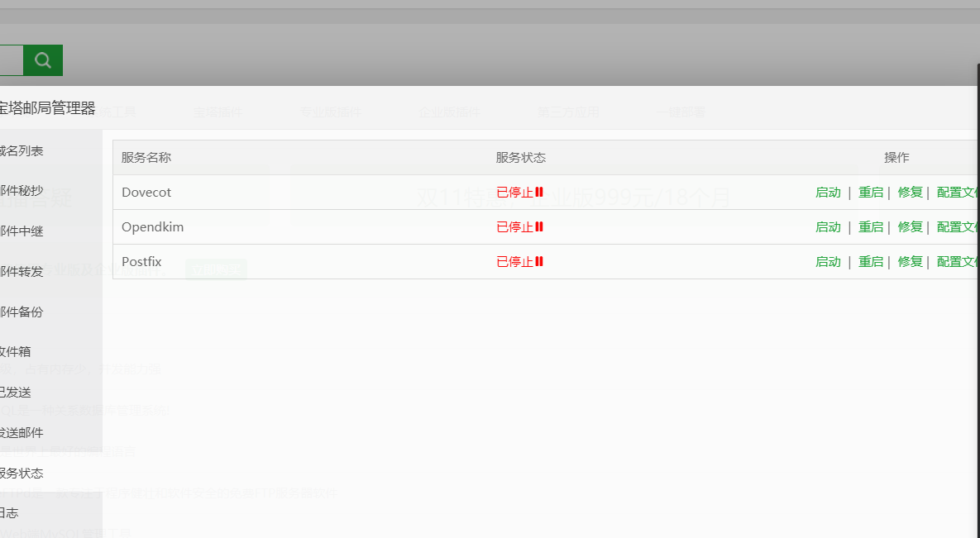The width and height of the screenshot is (980, 538).
Task: Repair Opendkim with 修复 link
Action: [910, 226]
